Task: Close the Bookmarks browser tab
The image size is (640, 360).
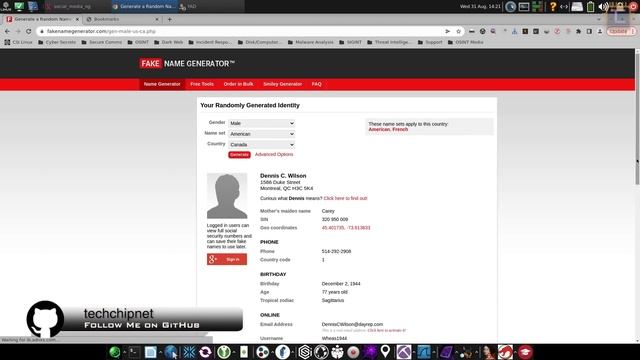Action: (x=157, y=19)
